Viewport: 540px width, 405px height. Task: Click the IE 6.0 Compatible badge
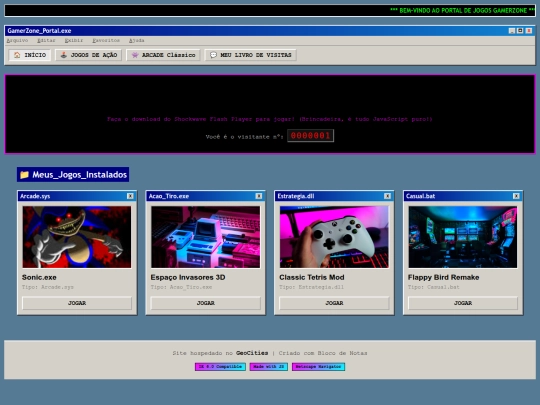(x=220, y=367)
